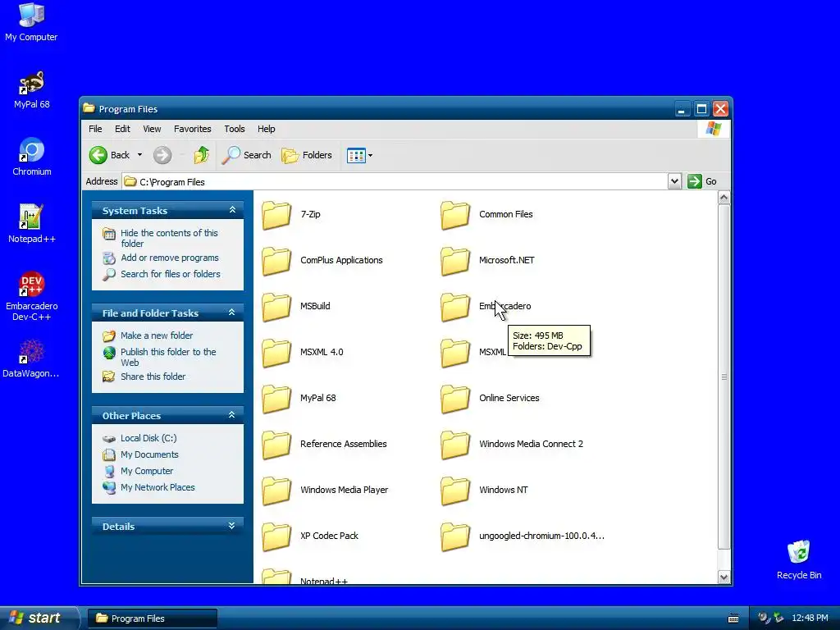Open My Documents from Other Places
The width and height of the screenshot is (840, 630).
pos(149,454)
